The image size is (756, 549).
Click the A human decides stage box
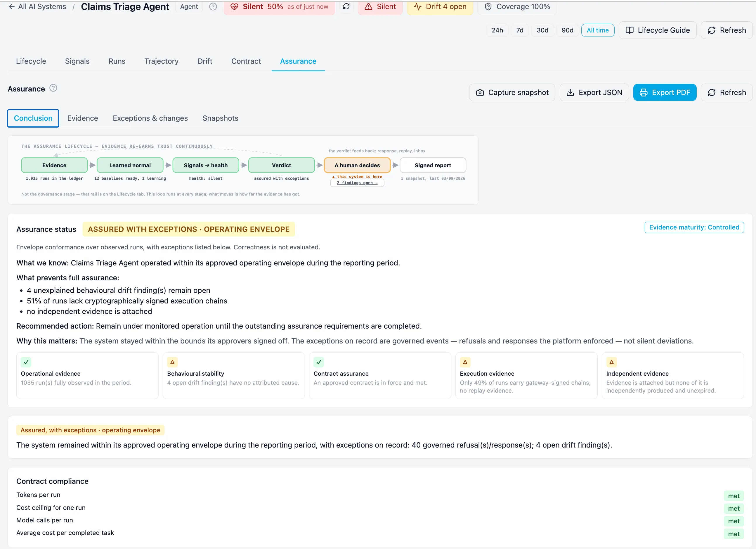click(357, 165)
